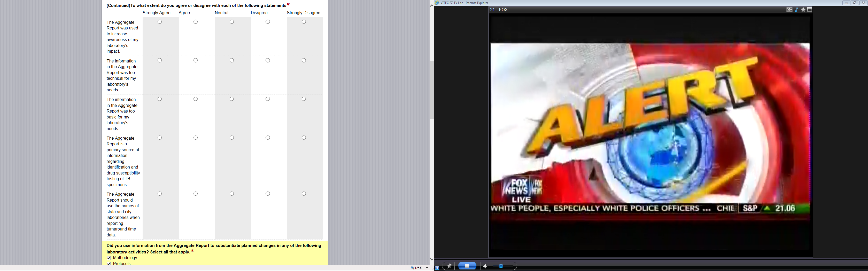Click the blue music note audio icon
Image resolution: width=868 pixels, height=271 pixels.
click(796, 10)
